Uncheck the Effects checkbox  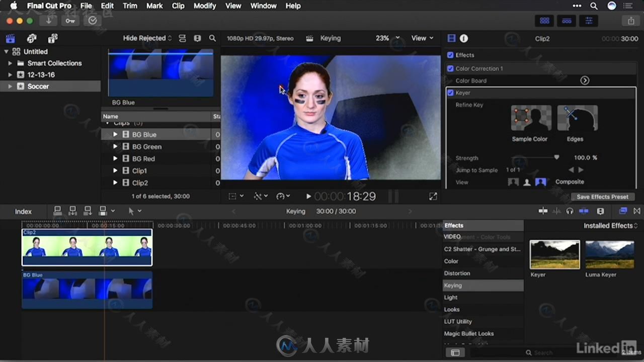click(450, 55)
